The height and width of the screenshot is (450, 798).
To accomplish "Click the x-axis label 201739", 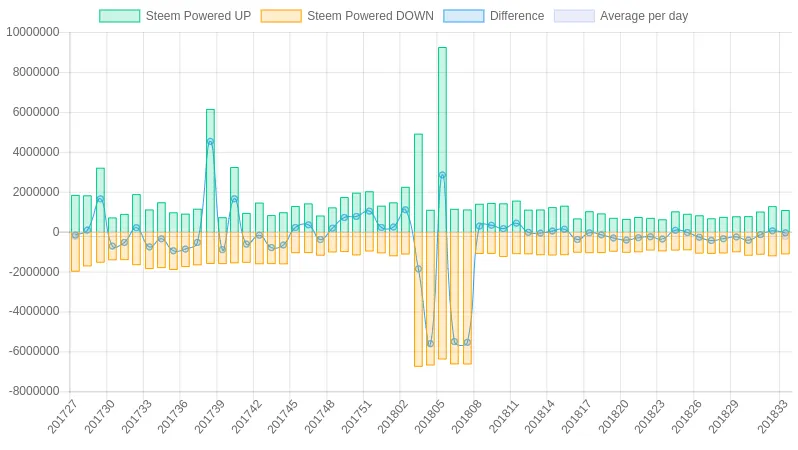I will [x=209, y=416].
